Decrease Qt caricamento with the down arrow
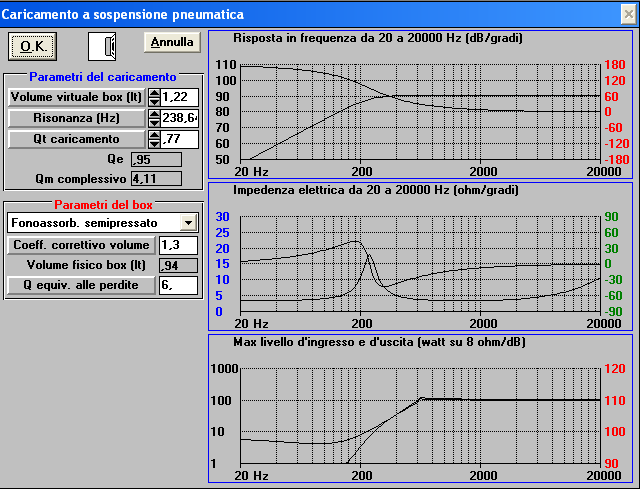Viewport: 640px width, 489px height. click(154, 144)
